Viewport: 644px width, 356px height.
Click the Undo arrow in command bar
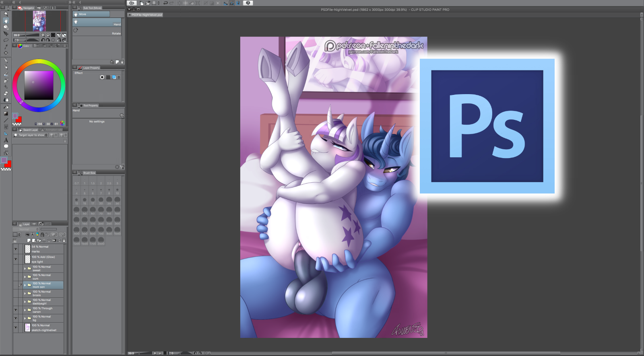point(165,3)
